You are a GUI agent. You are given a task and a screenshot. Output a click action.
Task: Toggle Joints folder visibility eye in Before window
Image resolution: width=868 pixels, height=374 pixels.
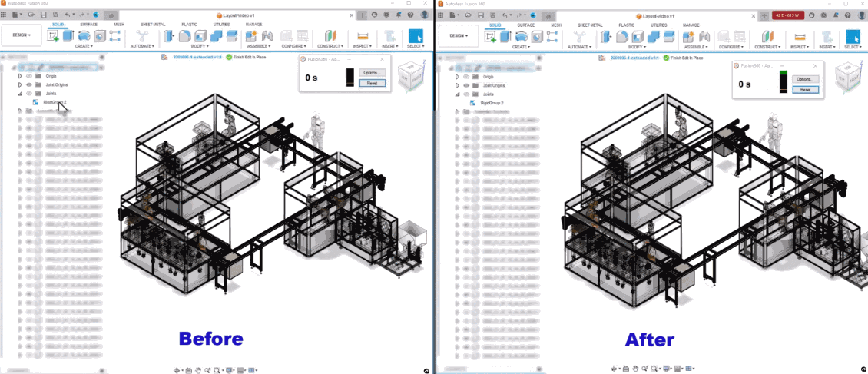pos(30,94)
